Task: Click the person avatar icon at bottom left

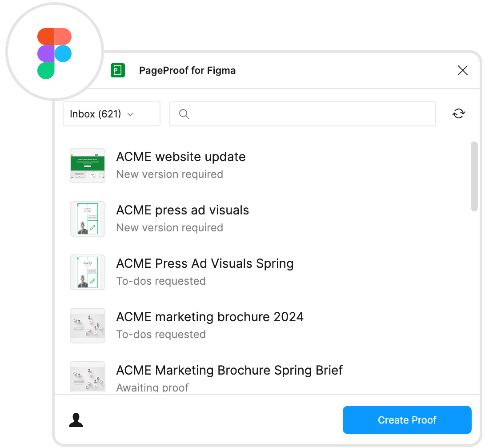Action: 76,420
